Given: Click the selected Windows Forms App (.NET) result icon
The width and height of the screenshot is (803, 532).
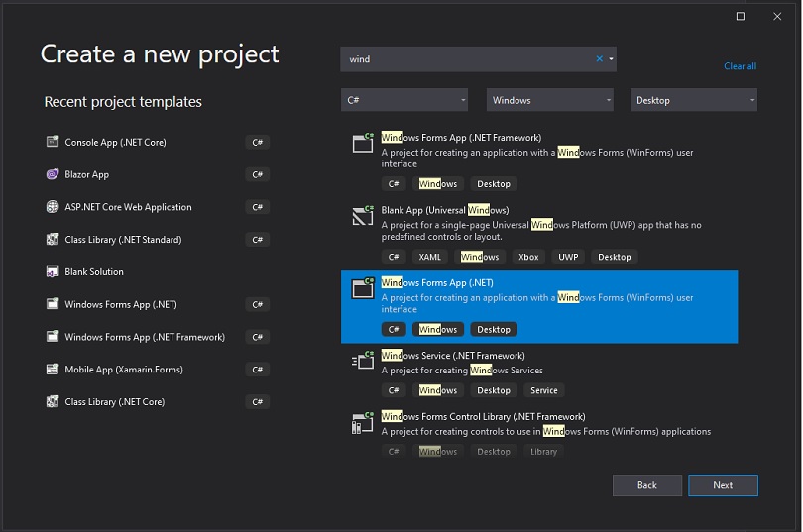Looking at the screenshot, I should (363, 288).
